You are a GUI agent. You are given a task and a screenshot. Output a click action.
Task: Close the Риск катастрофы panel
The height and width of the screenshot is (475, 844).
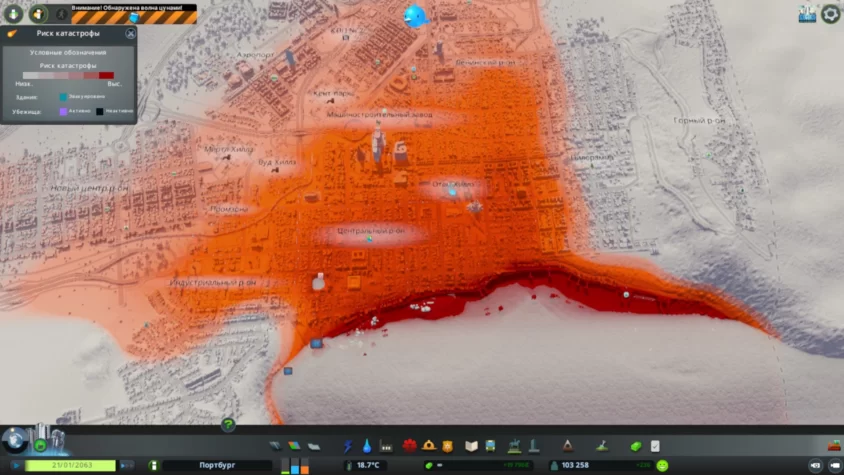point(130,33)
